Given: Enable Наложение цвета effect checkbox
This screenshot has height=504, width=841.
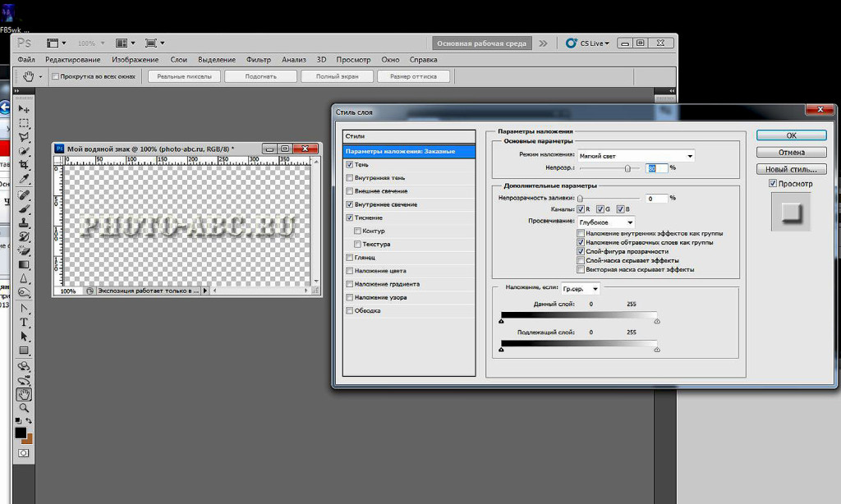Looking at the screenshot, I should 350,271.
